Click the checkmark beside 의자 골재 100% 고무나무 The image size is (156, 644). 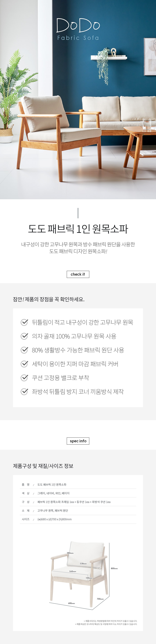click(24, 336)
